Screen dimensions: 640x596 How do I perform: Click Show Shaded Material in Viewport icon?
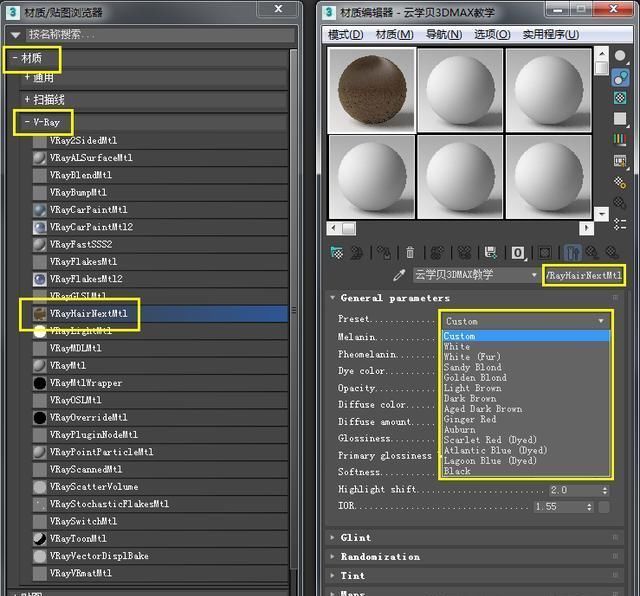[x=545, y=253]
